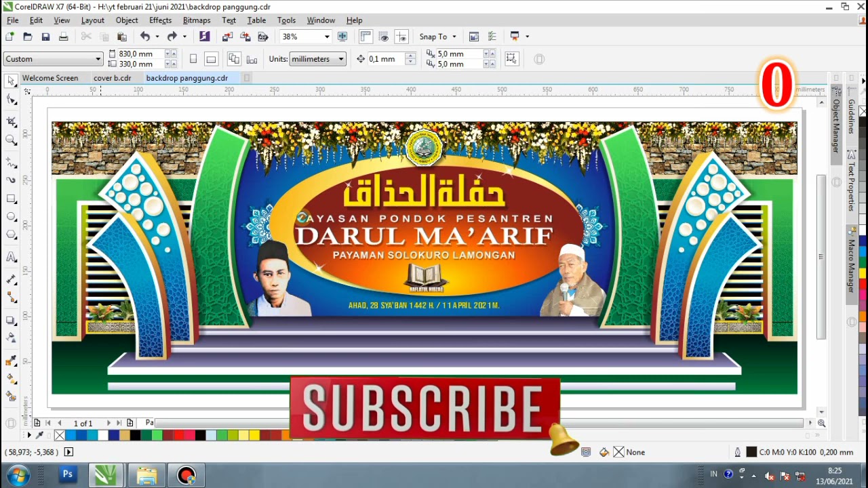Click the Open file icon
Screen dimensions: 868x488
28,37
